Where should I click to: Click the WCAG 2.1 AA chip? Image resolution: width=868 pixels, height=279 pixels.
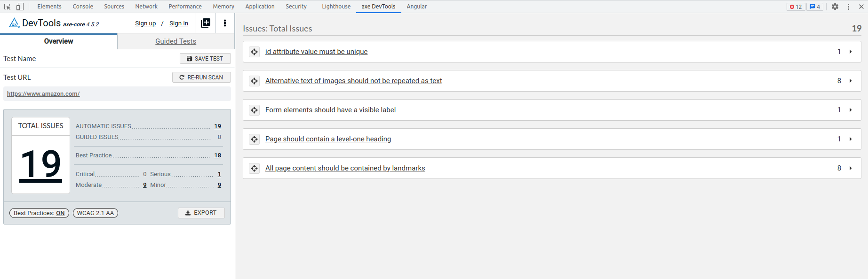[95, 213]
